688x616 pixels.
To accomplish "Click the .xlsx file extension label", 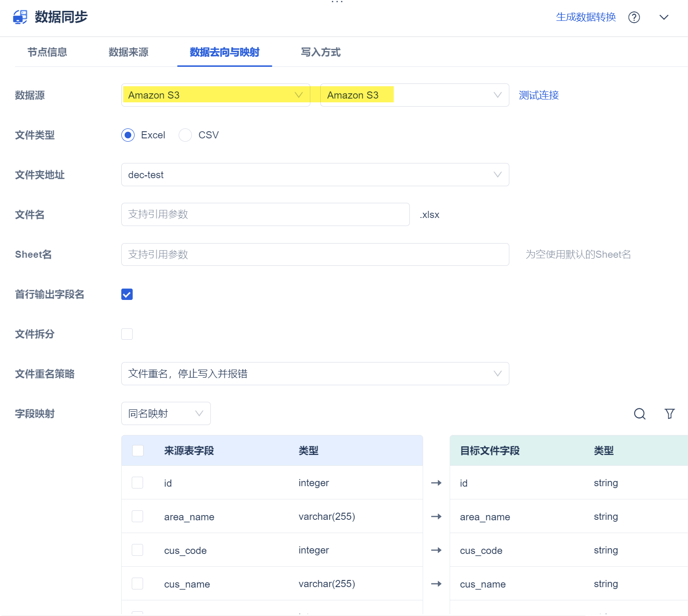I will tap(430, 215).
